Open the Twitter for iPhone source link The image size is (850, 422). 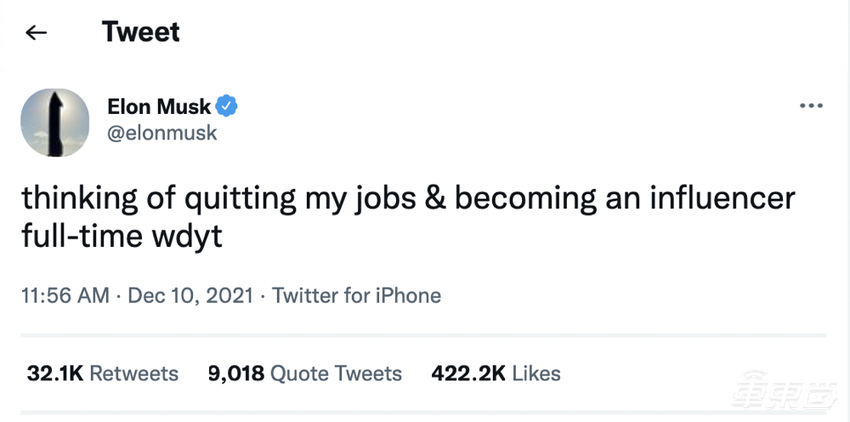[x=356, y=296]
